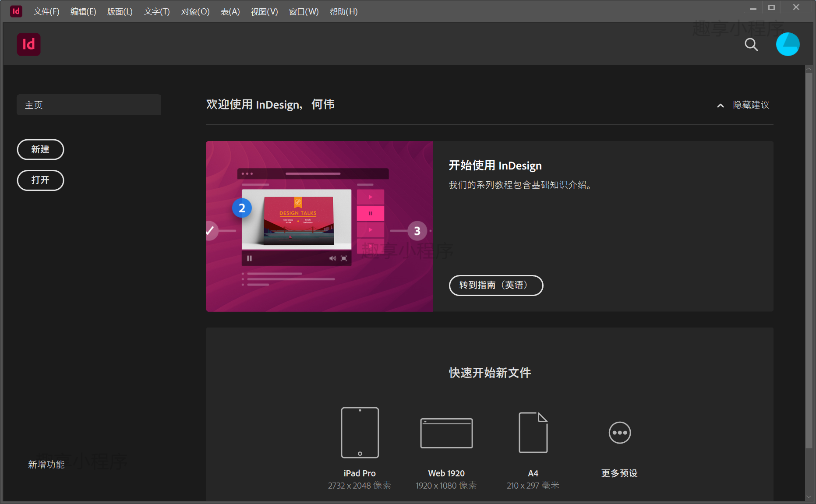Open the 对象(O) menu

[195, 11]
